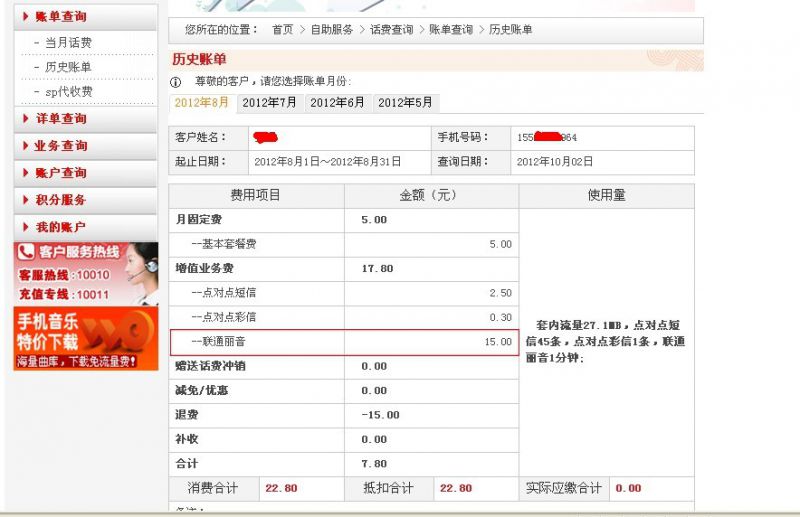Viewport: 800px width, 517px height.
Task: Open 当月话费 in the sidebar
Action: (68, 43)
